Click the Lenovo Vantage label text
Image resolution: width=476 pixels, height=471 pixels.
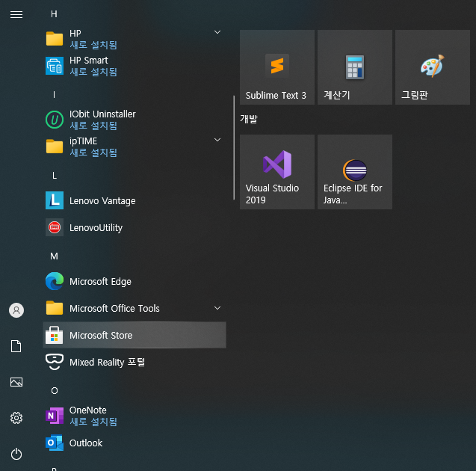point(102,200)
